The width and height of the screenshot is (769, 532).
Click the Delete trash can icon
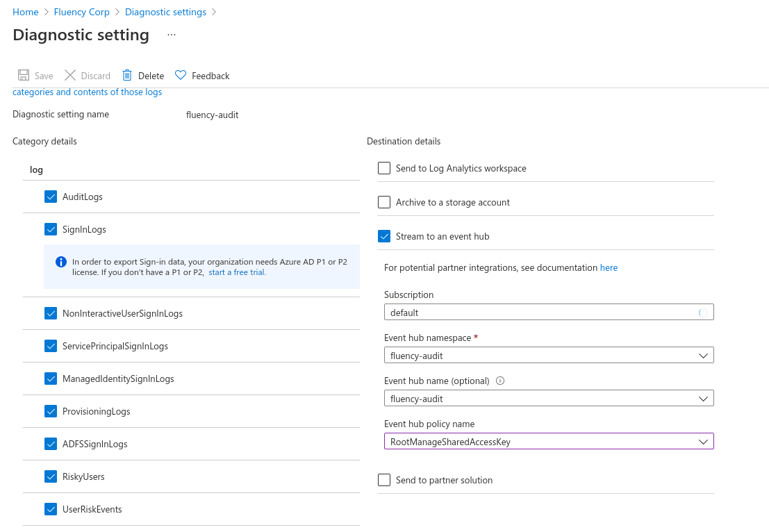127,75
